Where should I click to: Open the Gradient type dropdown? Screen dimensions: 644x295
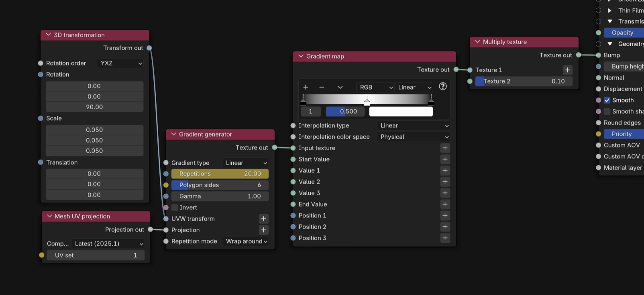pyautogui.click(x=246, y=163)
